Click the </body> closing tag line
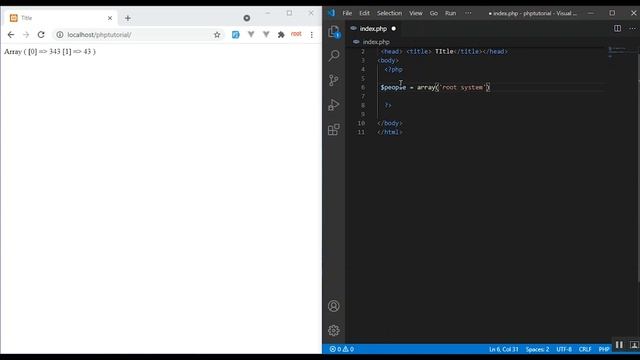 click(390, 123)
